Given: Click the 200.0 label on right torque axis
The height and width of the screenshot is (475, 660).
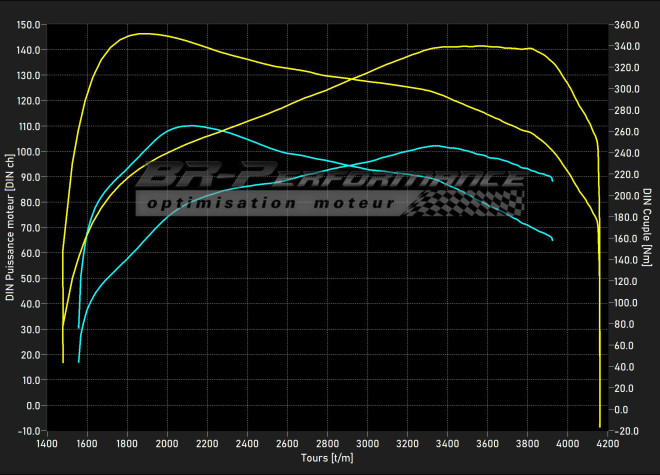Looking at the screenshot, I should (628, 196).
